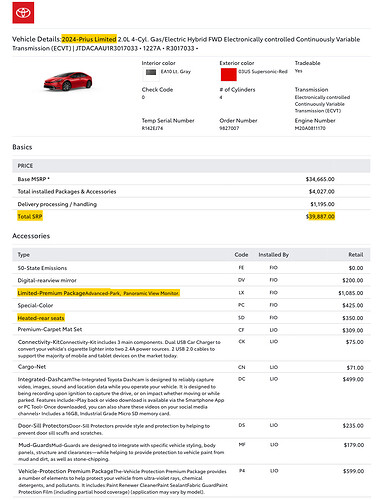Click the Integrated Dashcam accessory title

pyautogui.click(x=45, y=379)
